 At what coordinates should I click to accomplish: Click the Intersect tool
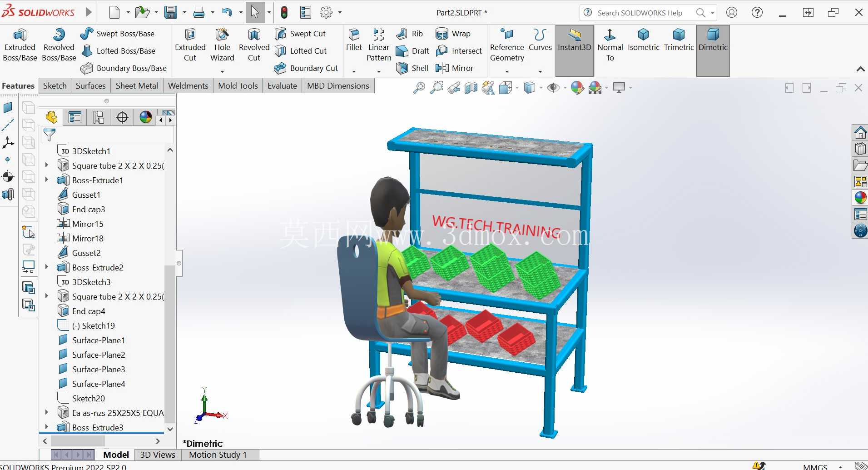459,51
